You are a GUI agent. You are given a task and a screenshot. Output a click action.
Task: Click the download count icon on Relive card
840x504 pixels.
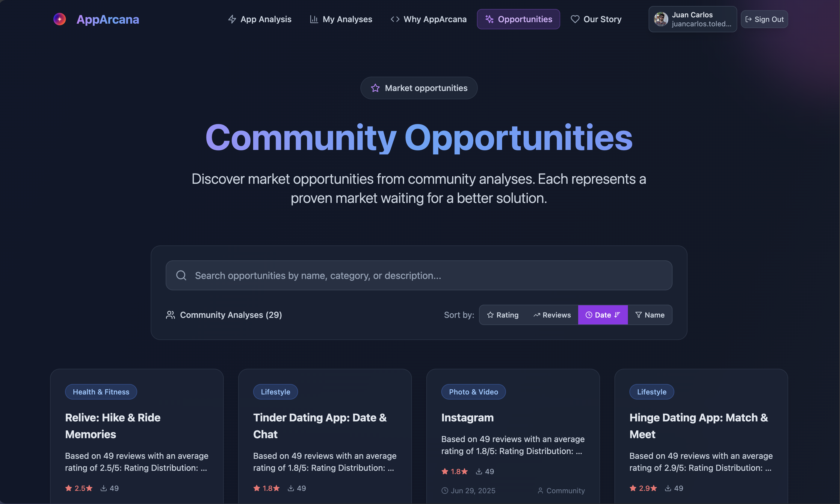tap(104, 488)
